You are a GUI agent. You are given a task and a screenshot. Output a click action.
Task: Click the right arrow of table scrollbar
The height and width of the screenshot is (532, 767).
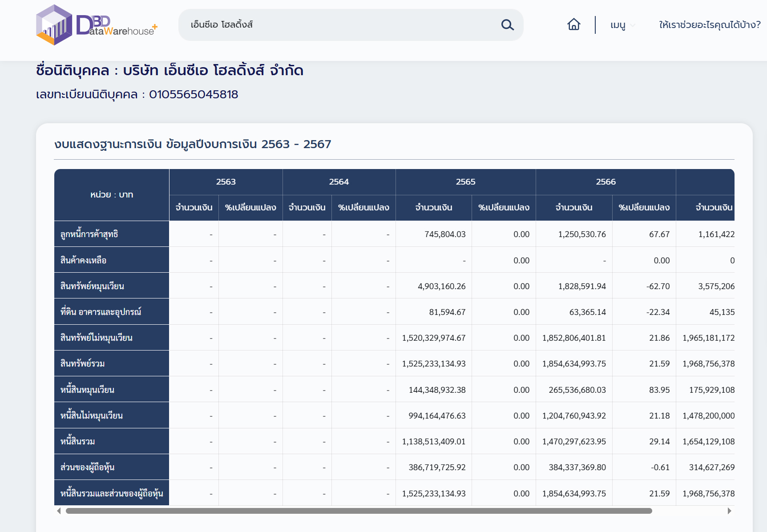coord(729,511)
